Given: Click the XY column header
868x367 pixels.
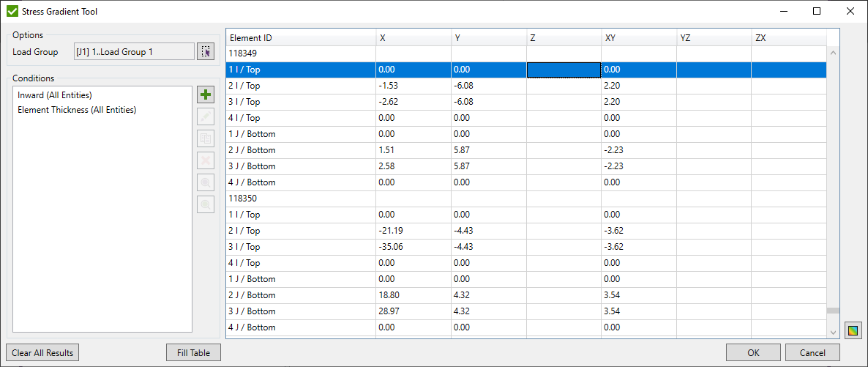Looking at the screenshot, I should click(x=637, y=37).
